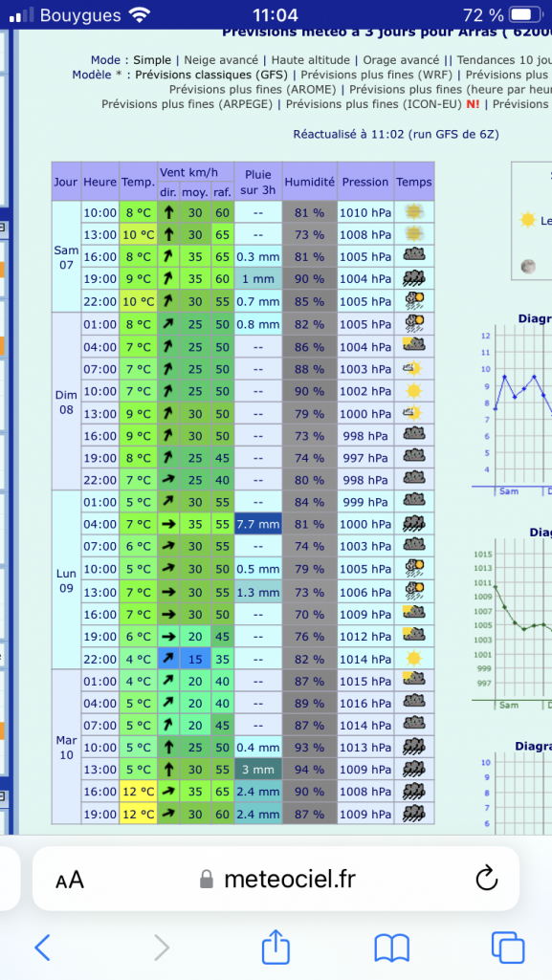
Task: Tap the battery indicator in status bar
Action: click(x=526, y=15)
